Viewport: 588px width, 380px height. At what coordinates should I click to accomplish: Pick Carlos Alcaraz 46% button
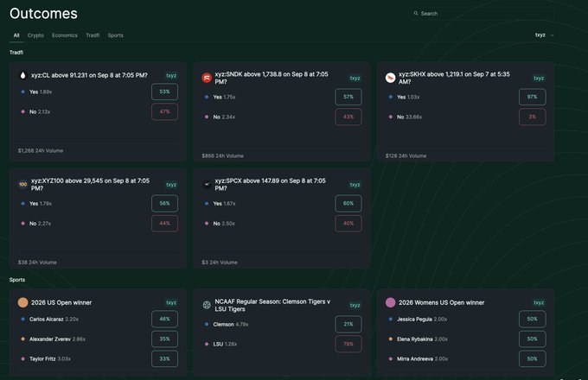click(164, 319)
